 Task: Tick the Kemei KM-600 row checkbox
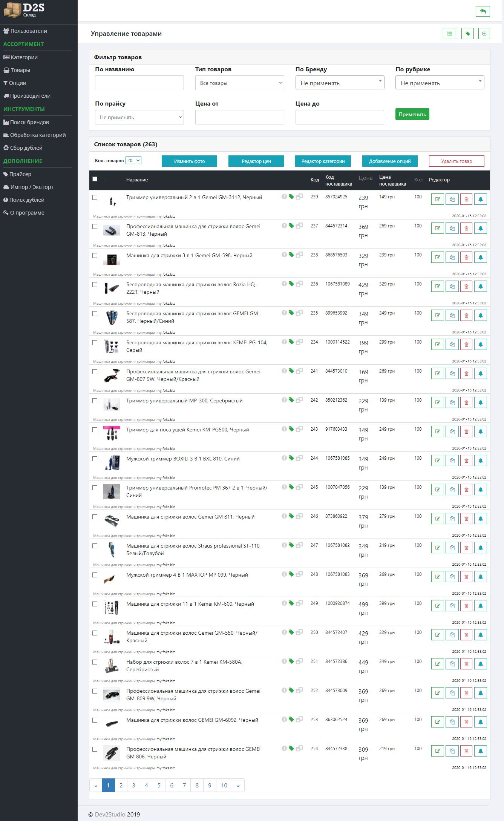tap(95, 604)
